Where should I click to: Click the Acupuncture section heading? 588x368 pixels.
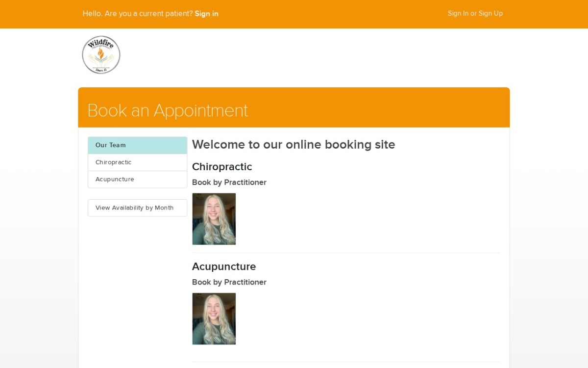coord(224,266)
